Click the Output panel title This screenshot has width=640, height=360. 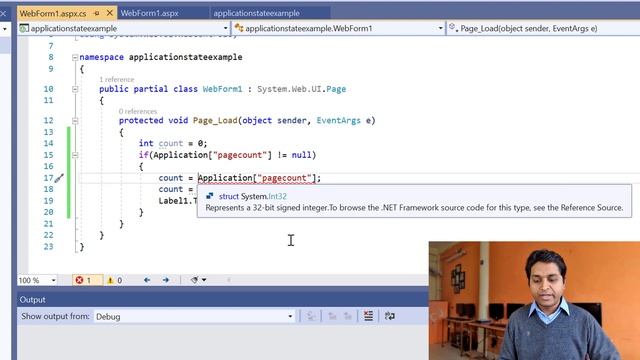pyautogui.click(x=33, y=300)
